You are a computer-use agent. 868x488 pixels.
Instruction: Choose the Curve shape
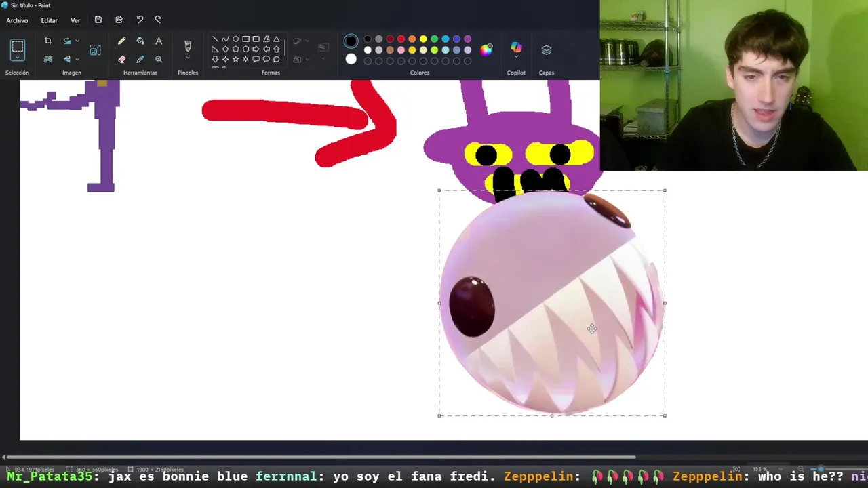pos(225,39)
